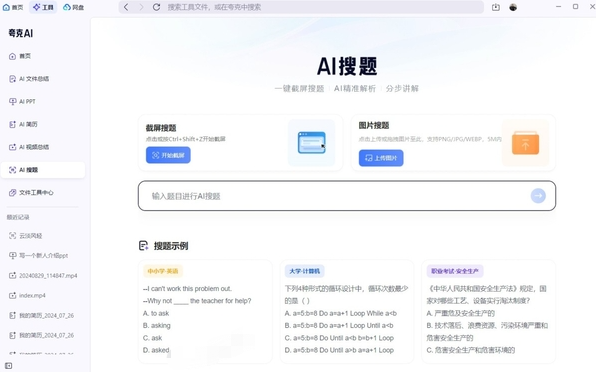Open the 网盘 cloud drive tab

(x=73, y=7)
